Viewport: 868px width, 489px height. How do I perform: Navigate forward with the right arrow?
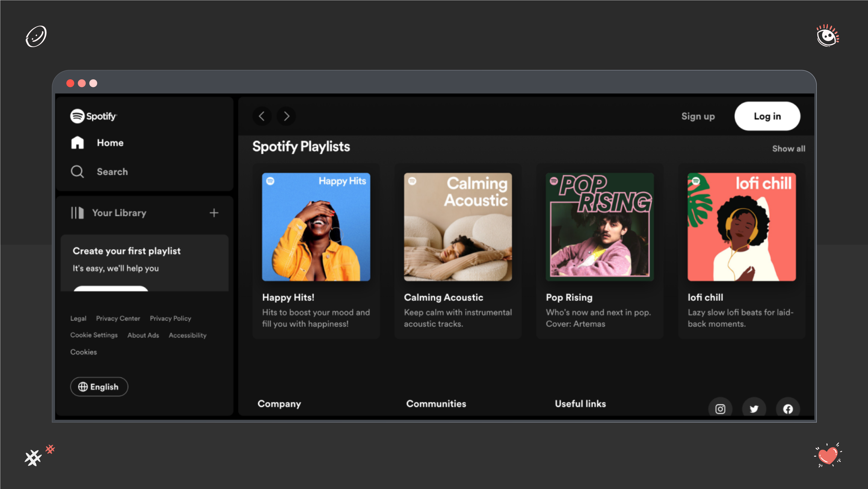coord(286,116)
